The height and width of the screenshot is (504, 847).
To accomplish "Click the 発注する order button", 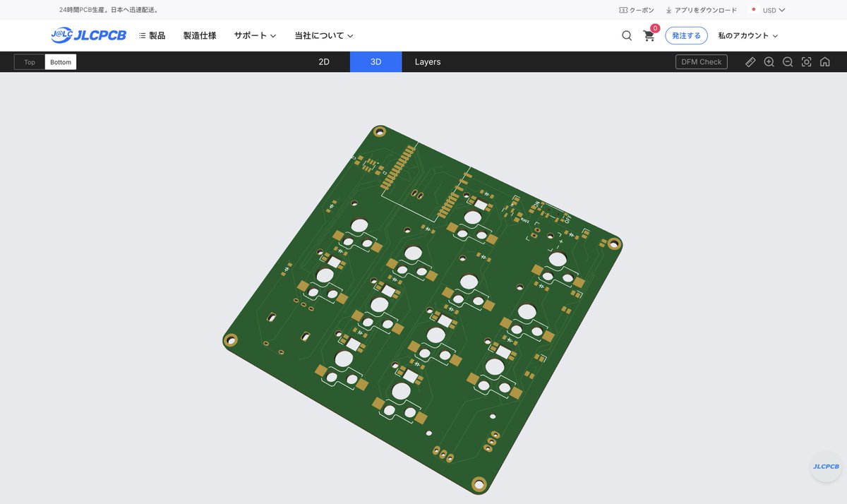I will (686, 35).
